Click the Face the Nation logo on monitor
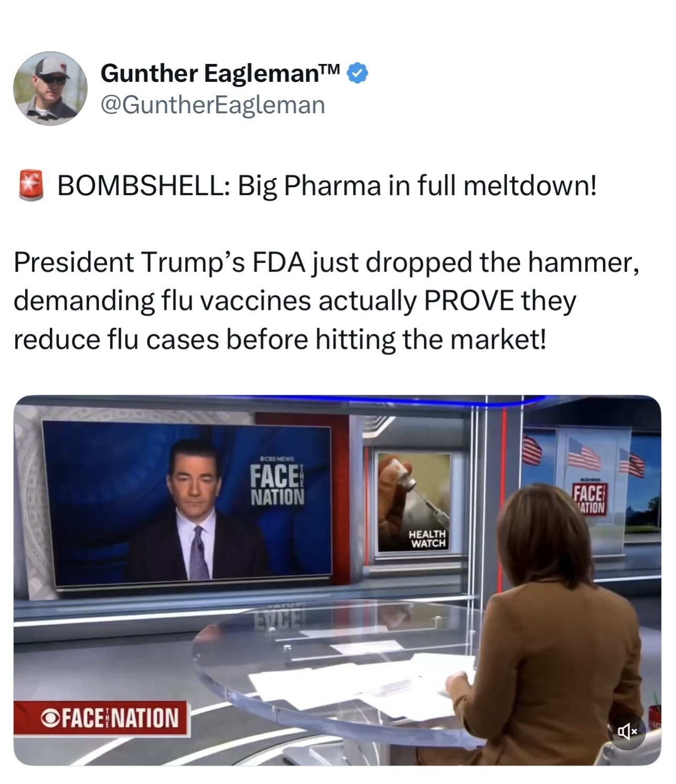676x784 pixels. coord(277,482)
